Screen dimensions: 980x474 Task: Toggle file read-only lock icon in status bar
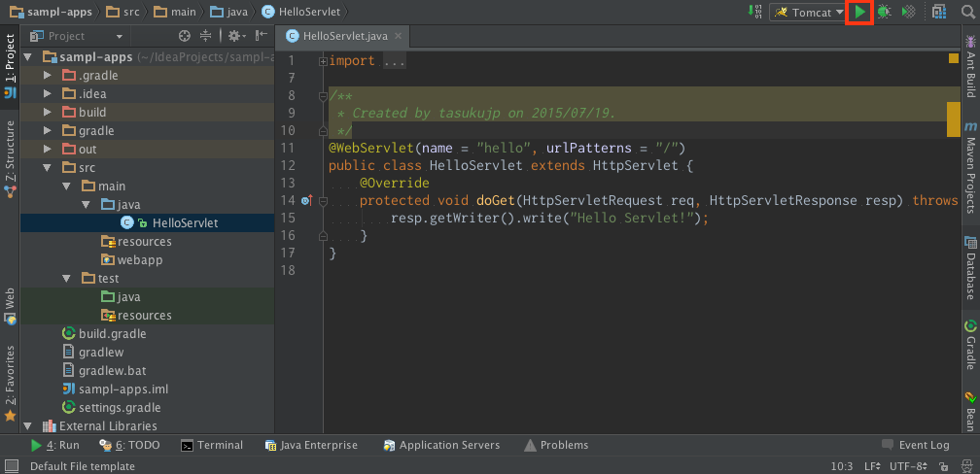[x=943, y=466]
